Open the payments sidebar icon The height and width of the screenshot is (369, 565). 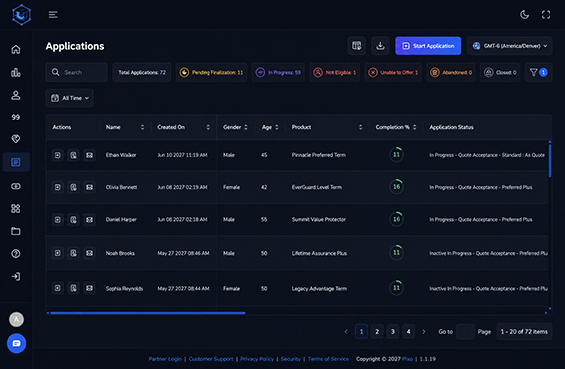(x=15, y=186)
